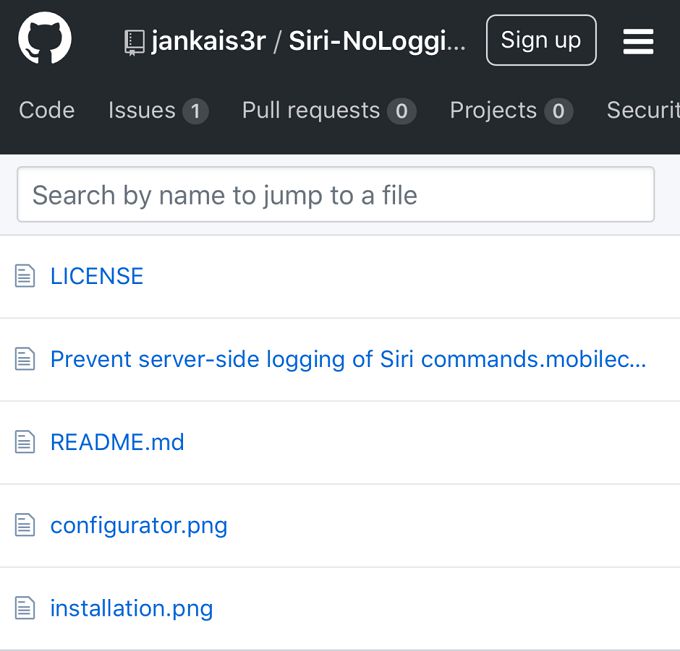Screen dimensions: 680x651
Task: Click the mobileconfig file's document icon
Action: coord(25,359)
